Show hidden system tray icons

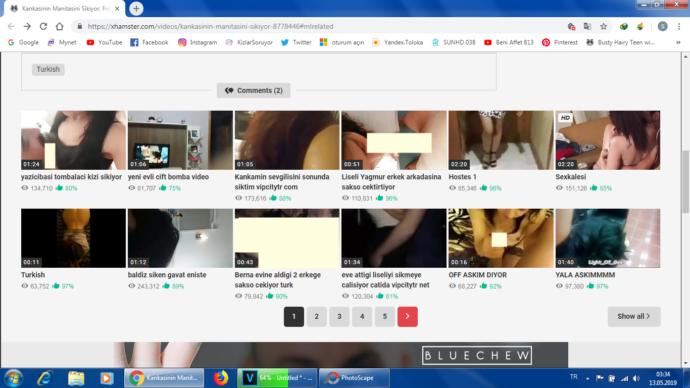(587, 378)
